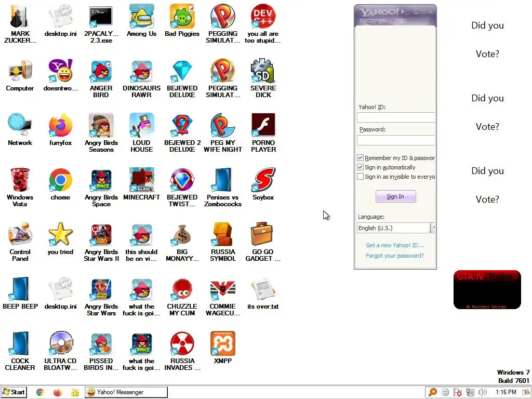
Task: Click the Yahoo! Messenger taskbar button
Action: pos(126,392)
